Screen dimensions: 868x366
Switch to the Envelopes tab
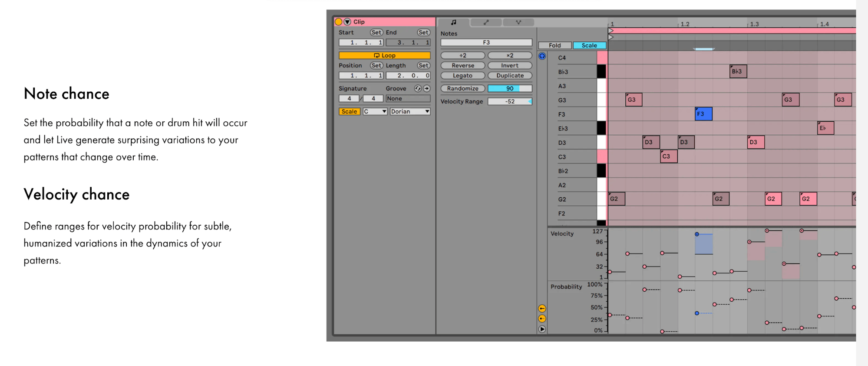pos(486,22)
